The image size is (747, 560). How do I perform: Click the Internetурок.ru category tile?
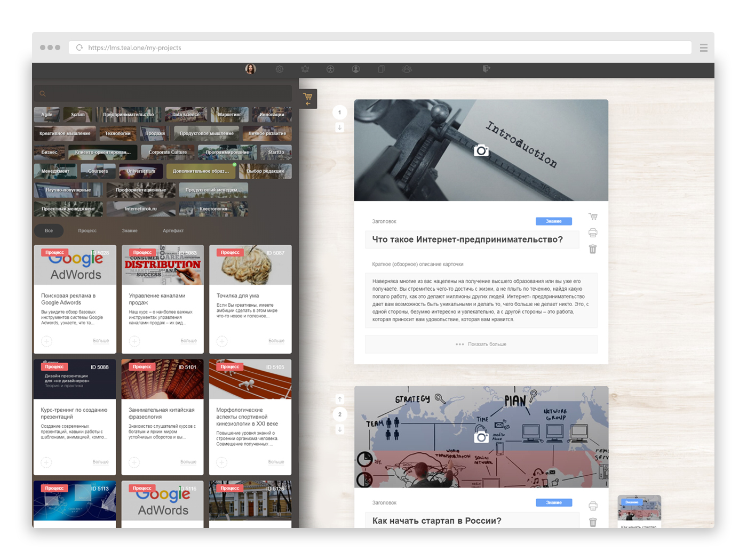[x=141, y=209]
